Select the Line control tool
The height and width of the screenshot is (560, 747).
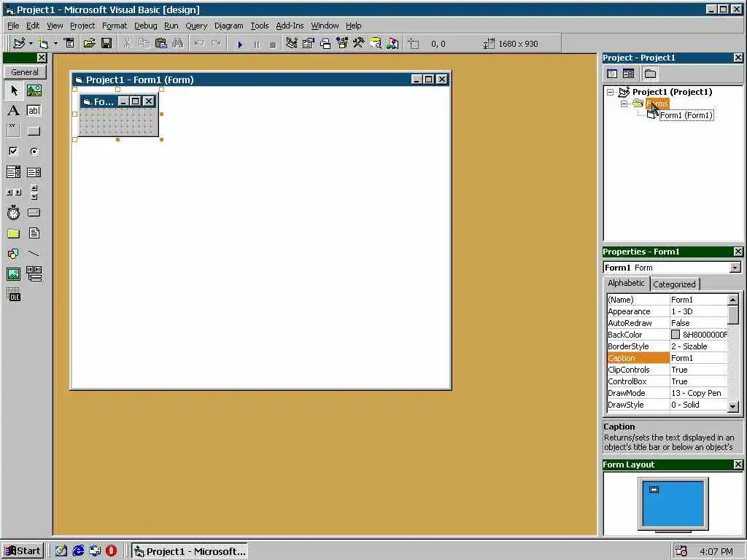[34, 253]
